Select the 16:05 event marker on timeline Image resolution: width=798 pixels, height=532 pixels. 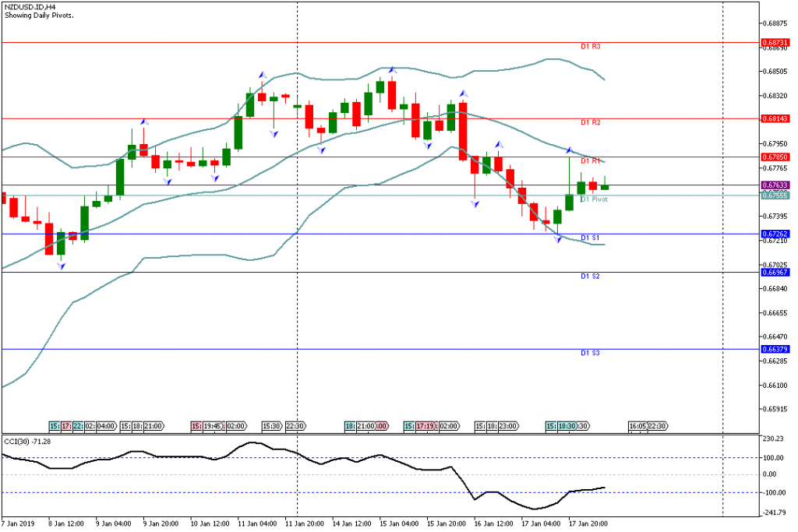[637, 426]
